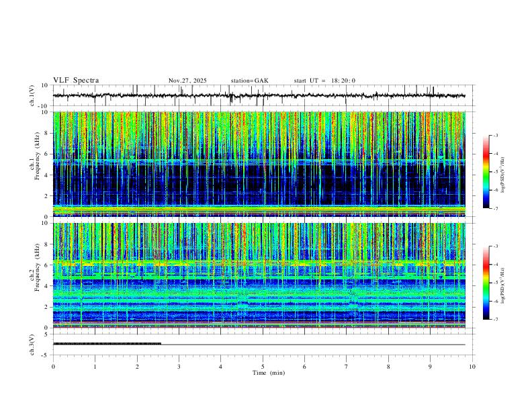532x411 pixels.
Task: Click the 'VLF Spectra' title text
Action: tap(76, 81)
